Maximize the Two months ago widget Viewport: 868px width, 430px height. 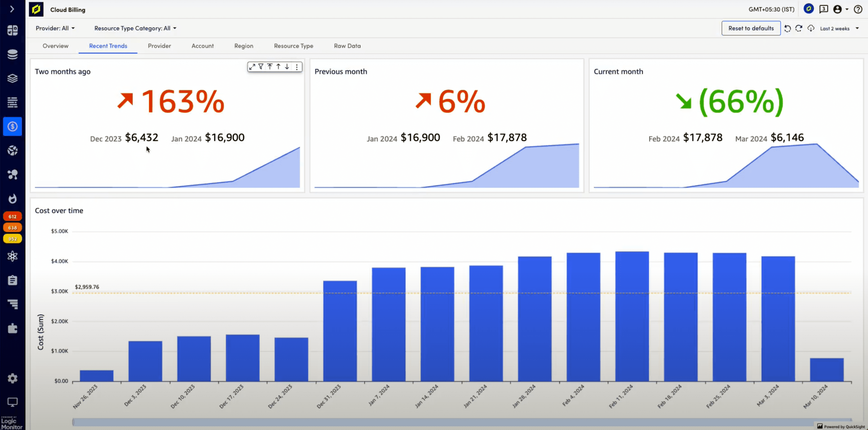pyautogui.click(x=252, y=67)
